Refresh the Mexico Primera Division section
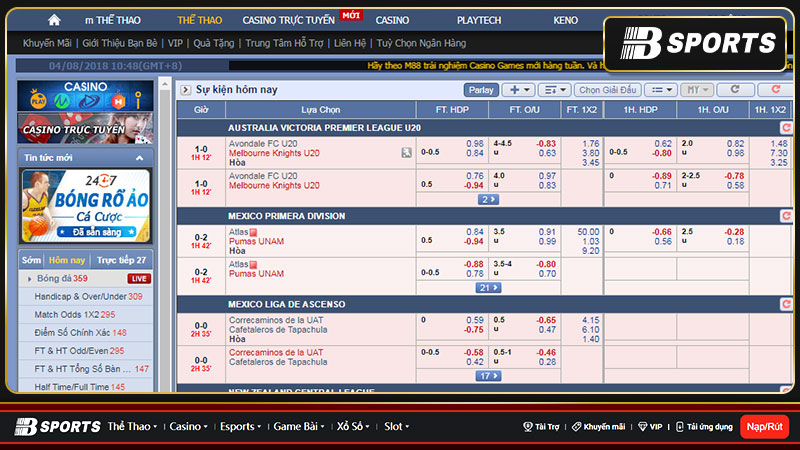This screenshot has height=450, width=800. coord(786,216)
